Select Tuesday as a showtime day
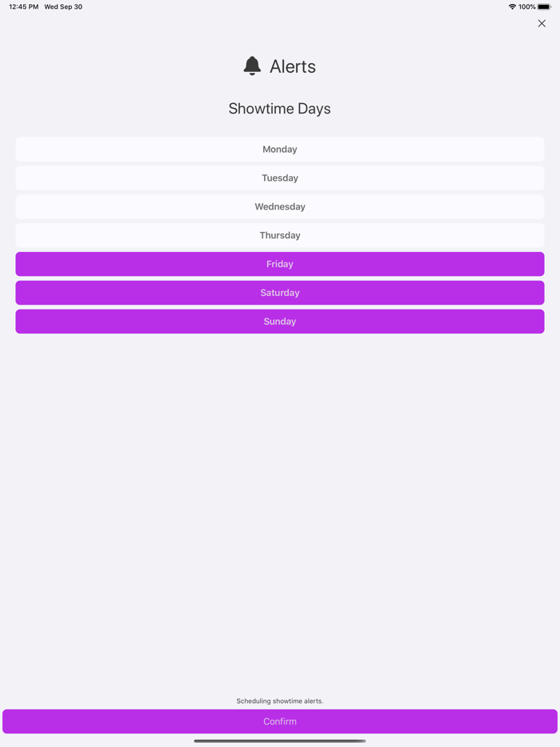 [280, 178]
